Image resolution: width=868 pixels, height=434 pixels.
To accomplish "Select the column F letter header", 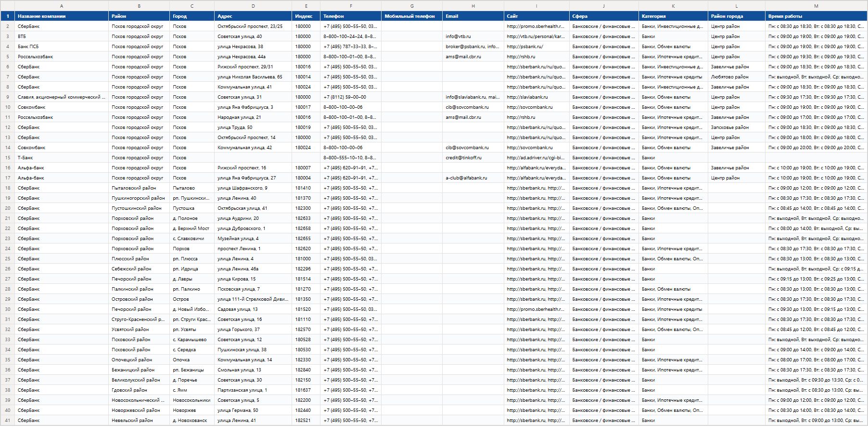I will 351,6.
